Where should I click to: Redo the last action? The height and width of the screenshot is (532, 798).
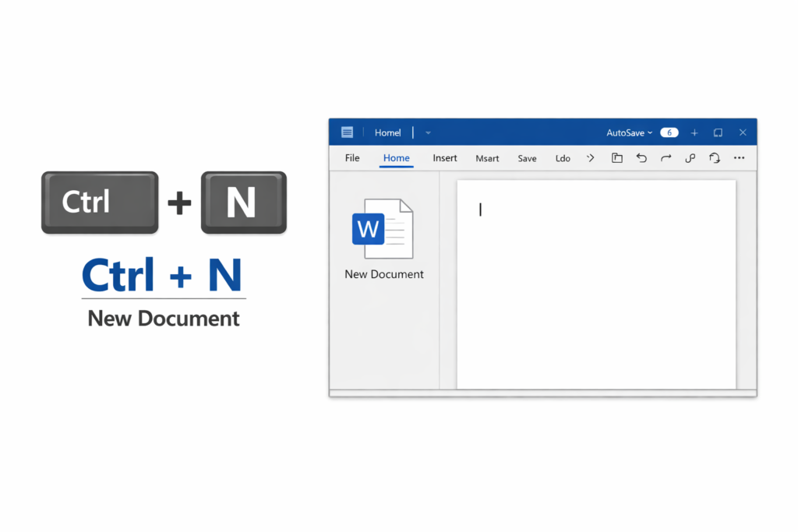pyautogui.click(x=666, y=157)
